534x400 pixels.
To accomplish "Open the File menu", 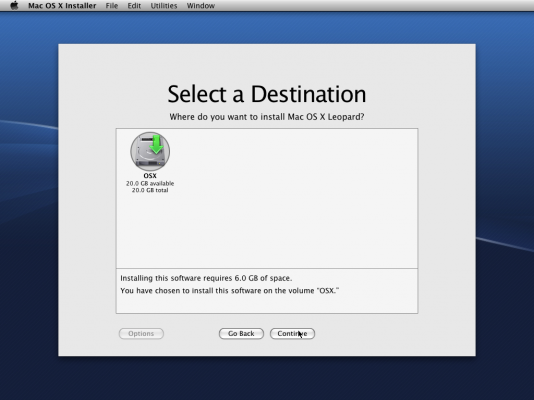I will click(x=112, y=6).
